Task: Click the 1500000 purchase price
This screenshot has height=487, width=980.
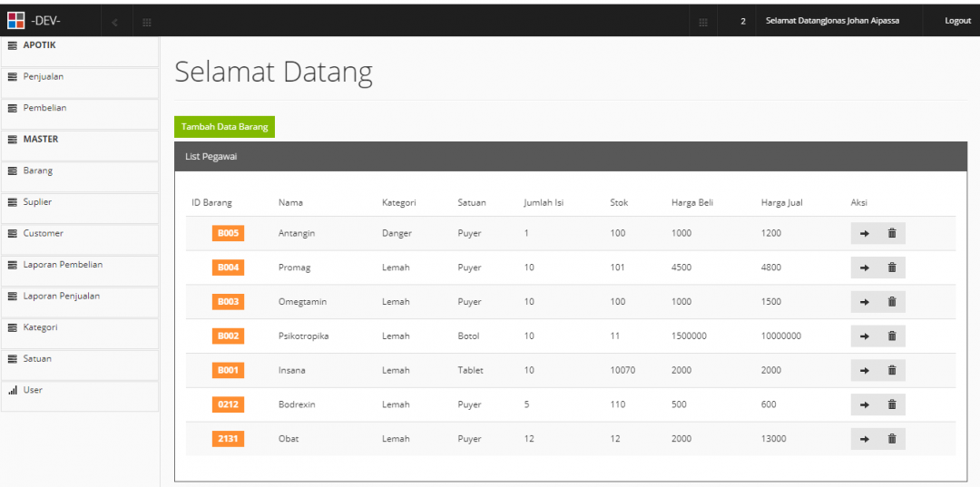Action: [690, 336]
